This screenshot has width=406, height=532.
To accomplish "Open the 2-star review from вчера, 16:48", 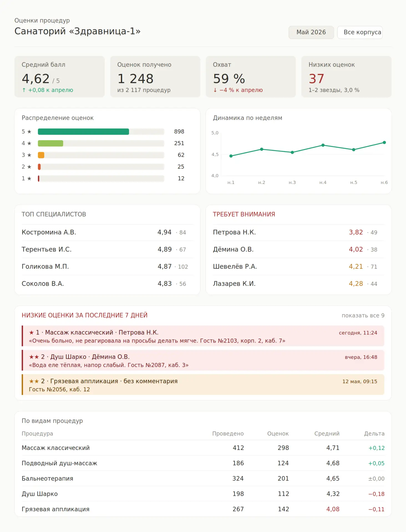I will [x=203, y=360].
